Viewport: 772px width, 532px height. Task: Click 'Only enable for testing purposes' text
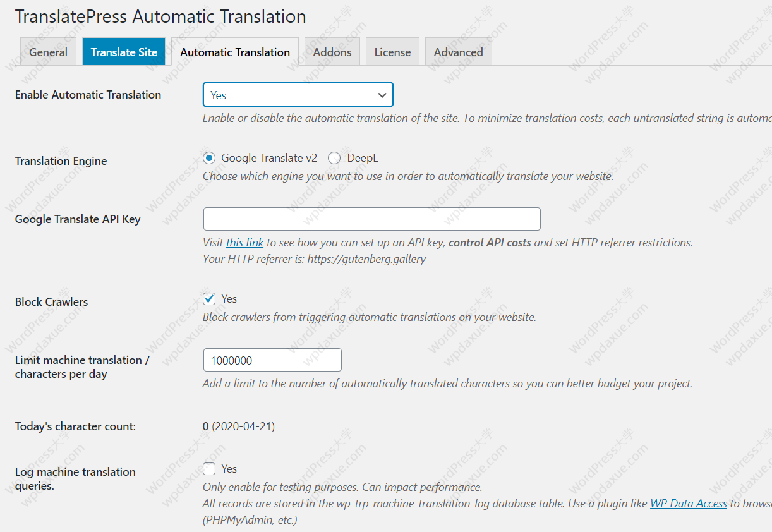tap(342, 487)
